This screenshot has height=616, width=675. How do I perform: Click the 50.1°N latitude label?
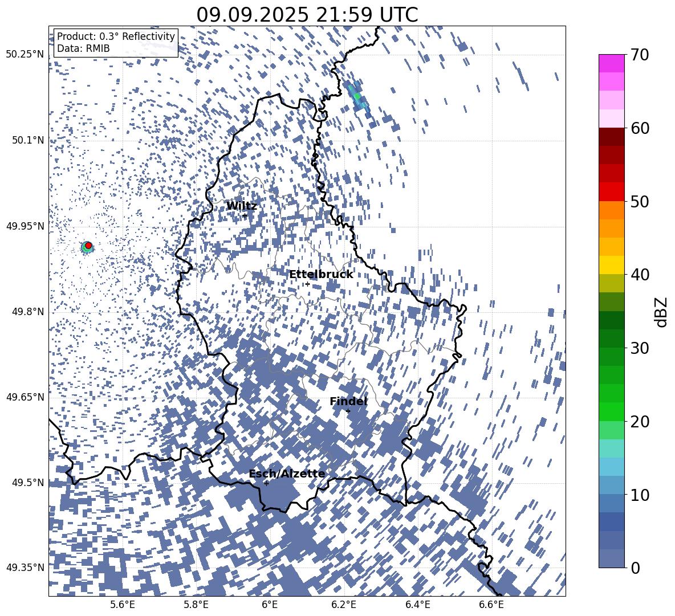tap(28, 140)
